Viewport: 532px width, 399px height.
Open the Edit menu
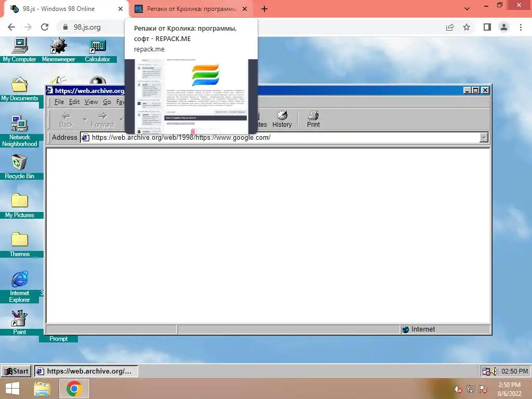tap(74, 102)
